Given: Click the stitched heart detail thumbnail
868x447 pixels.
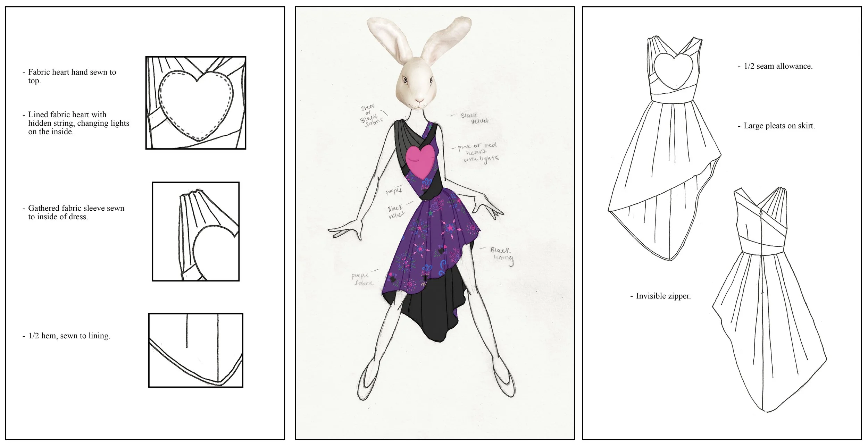Looking at the screenshot, I should point(195,103).
